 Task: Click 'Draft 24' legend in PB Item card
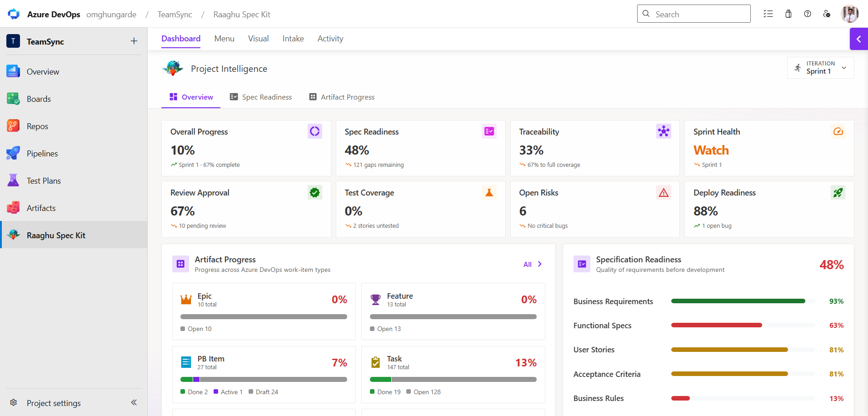pyautogui.click(x=264, y=392)
